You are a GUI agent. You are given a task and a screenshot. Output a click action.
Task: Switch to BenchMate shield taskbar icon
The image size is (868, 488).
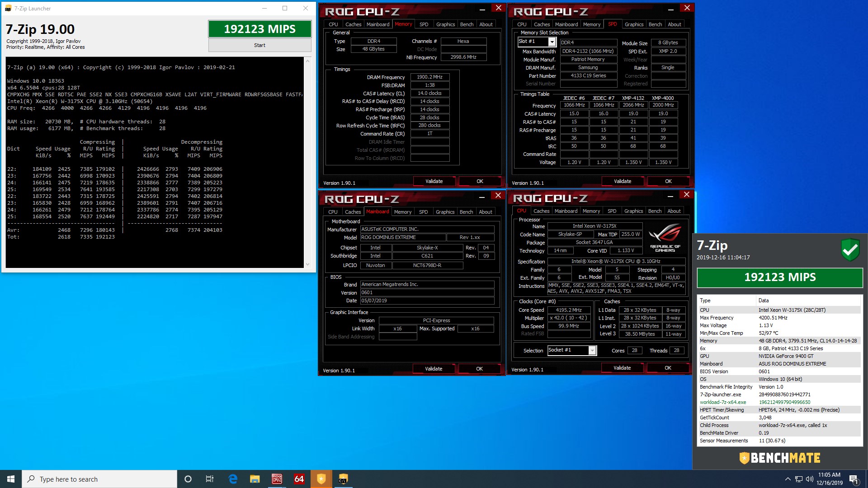[x=321, y=479]
